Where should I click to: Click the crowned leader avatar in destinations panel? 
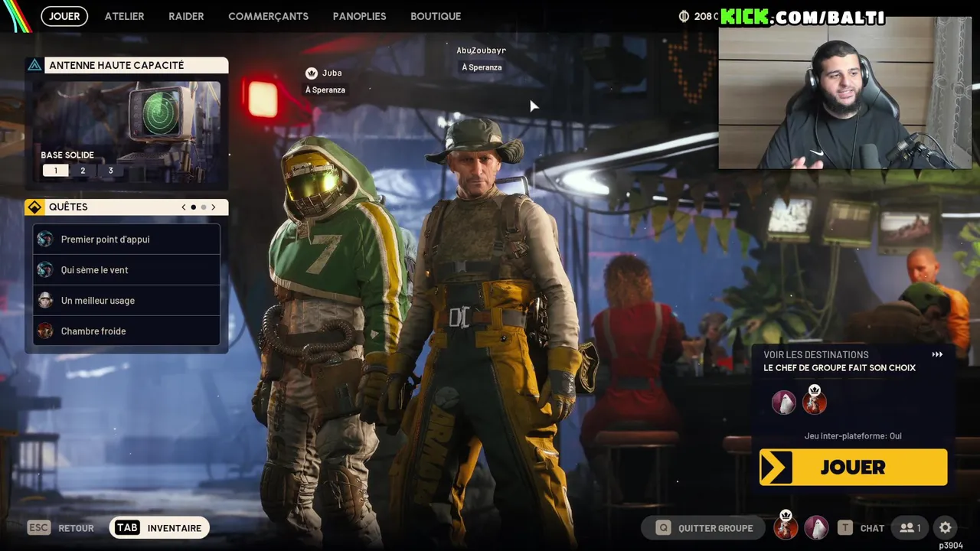point(815,401)
